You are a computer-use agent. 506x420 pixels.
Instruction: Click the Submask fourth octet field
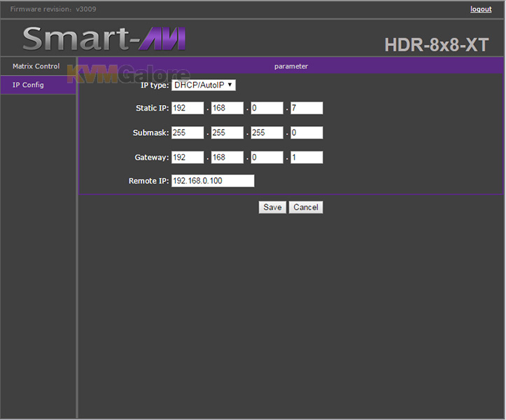(307, 133)
